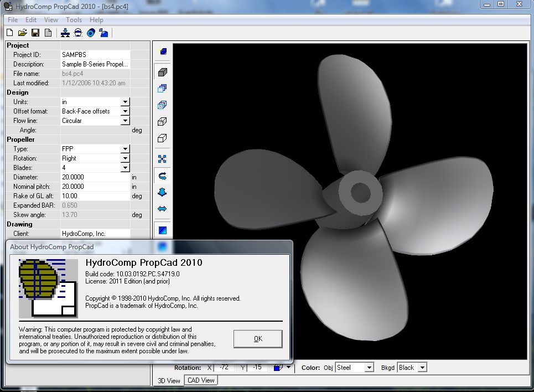Click the Description field
The image size is (534, 392).
95,64
